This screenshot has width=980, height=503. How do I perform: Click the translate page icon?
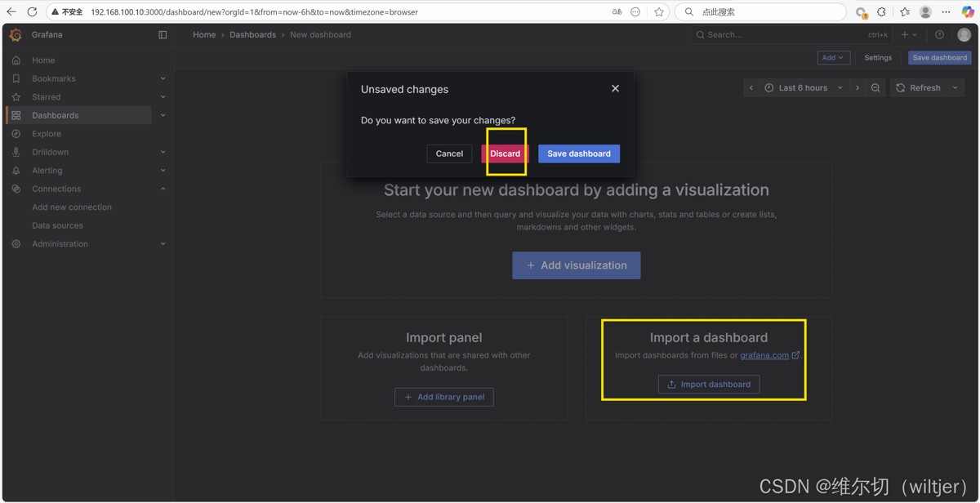click(617, 12)
